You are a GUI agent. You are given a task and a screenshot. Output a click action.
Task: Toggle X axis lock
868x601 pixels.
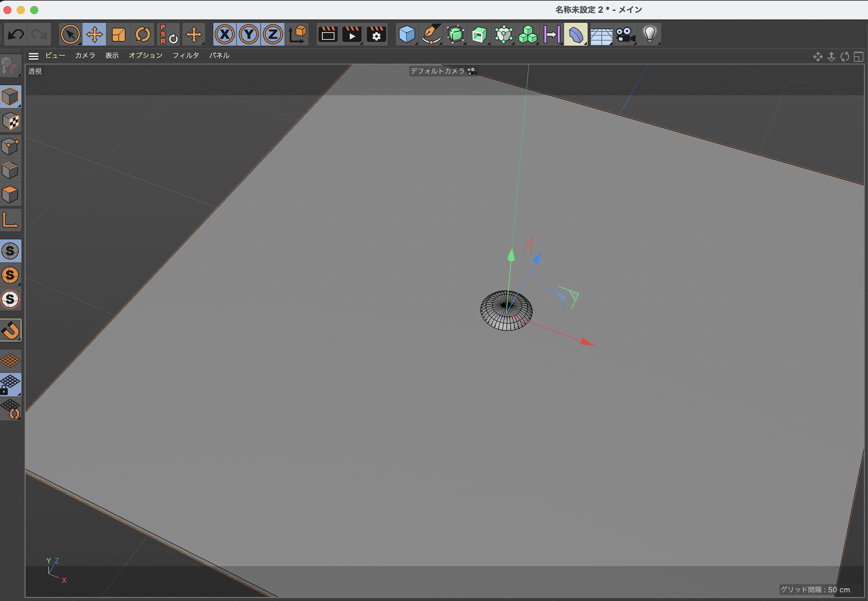(x=224, y=34)
